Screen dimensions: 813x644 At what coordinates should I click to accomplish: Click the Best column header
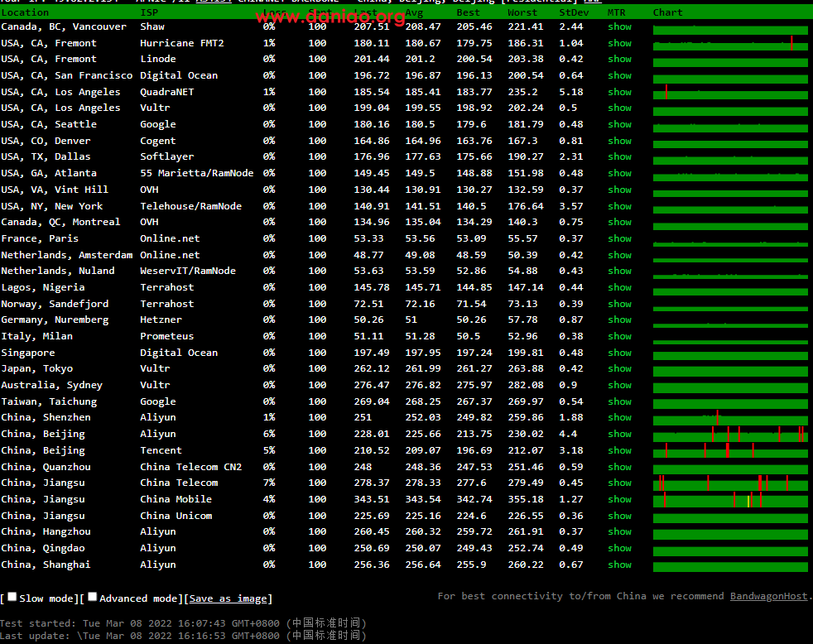pyautogui.click(x=469, y=12)
